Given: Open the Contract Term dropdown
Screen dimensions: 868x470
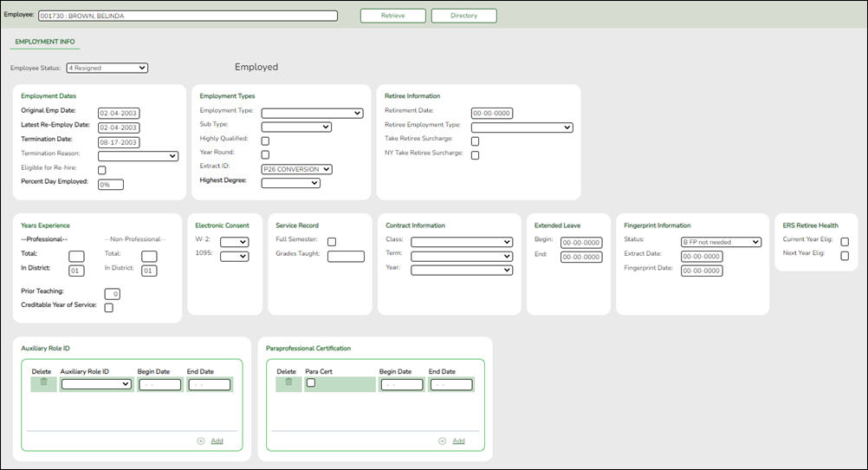Looking at the screenshot, I should [x=462, y=256].
